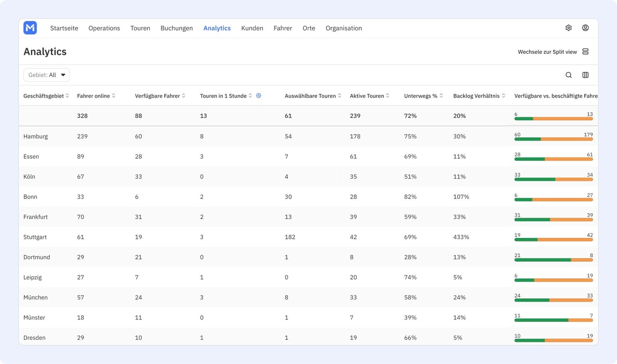This screenshot has width=617, height=364.
Task: Sort by Unterwegs % column
Action: coord(441,96)
